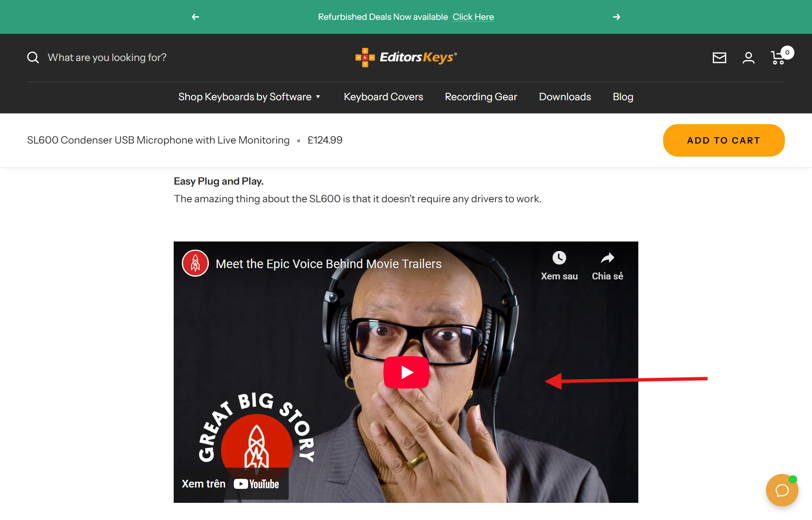
Task: Click the next announcement arrow
Action: coord(617,17)
